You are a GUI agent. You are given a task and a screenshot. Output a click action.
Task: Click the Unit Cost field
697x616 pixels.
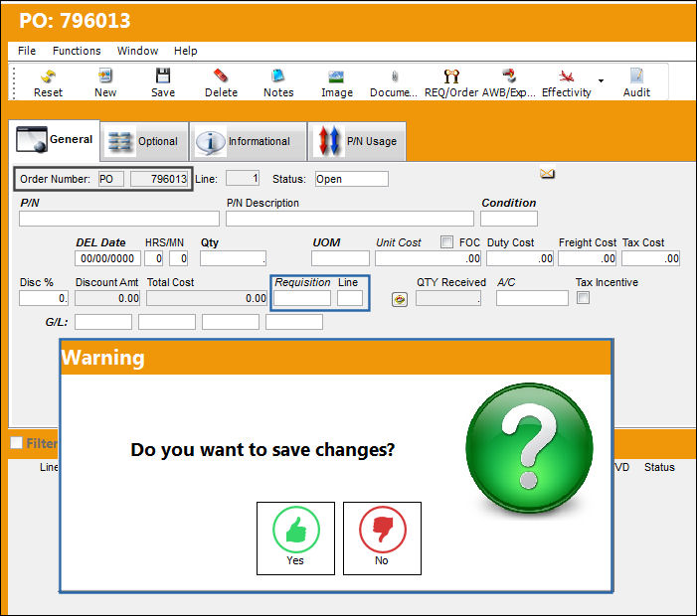point(429,258)
